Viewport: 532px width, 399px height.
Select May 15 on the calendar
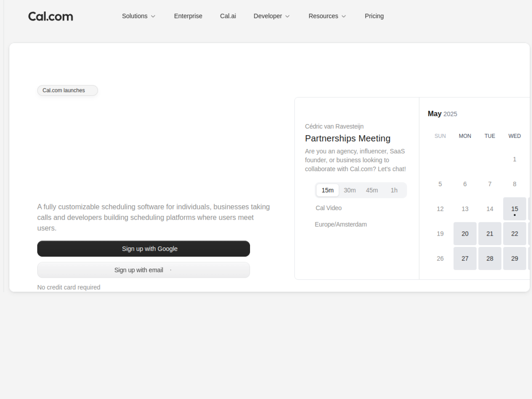(x=515, y=209)
